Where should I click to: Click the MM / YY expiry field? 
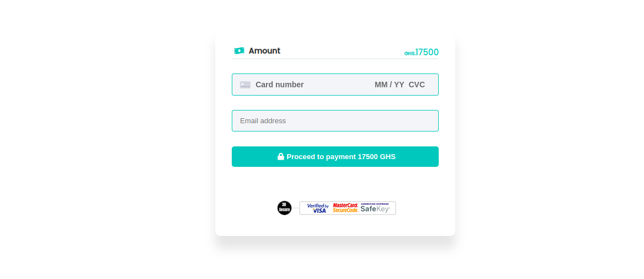pos(389,85)
